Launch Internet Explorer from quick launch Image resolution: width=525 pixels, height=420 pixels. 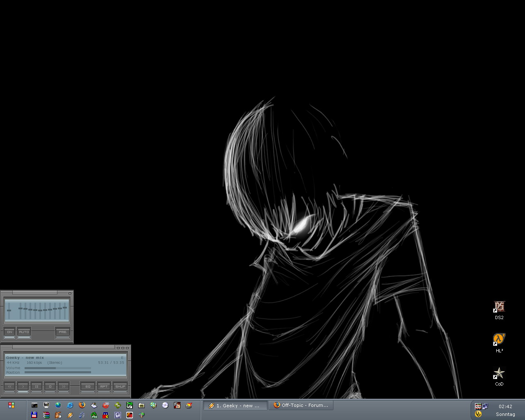(x=70, y=405)
